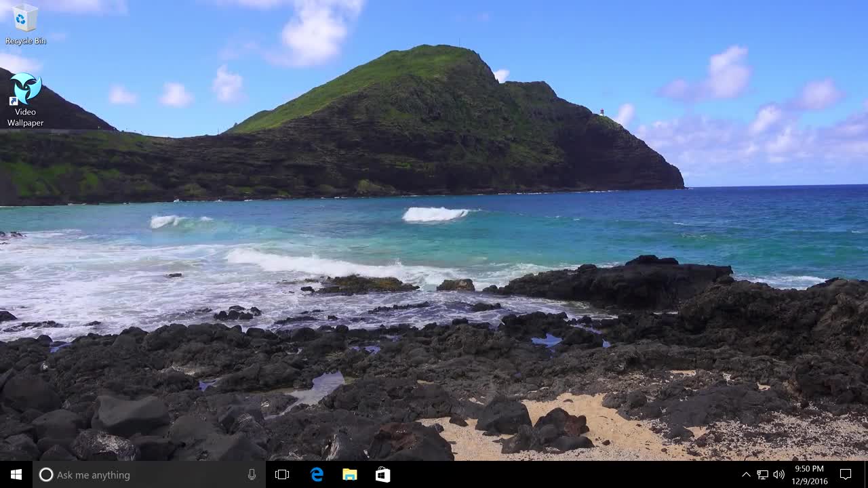Open network settings from the tray icon

click(761, 474)
